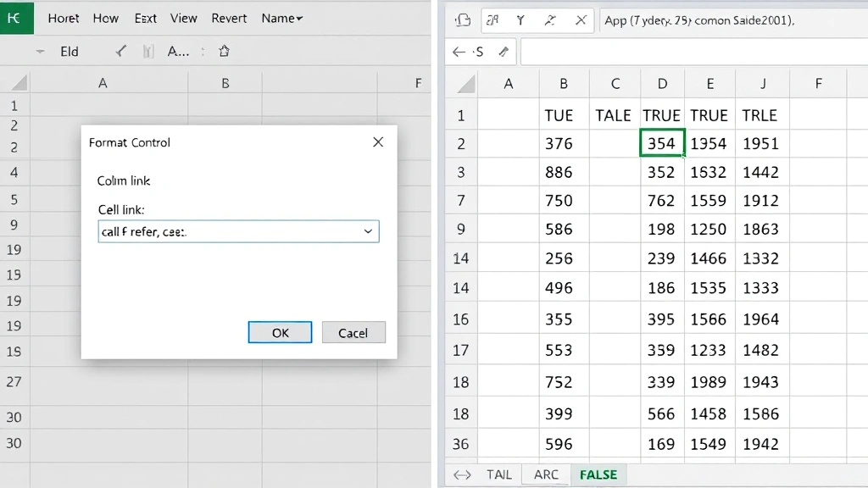The width and height of the screenshot is (868, 488).
Task: Click the green Excel home icon
Action: click(x=16, y=18)
